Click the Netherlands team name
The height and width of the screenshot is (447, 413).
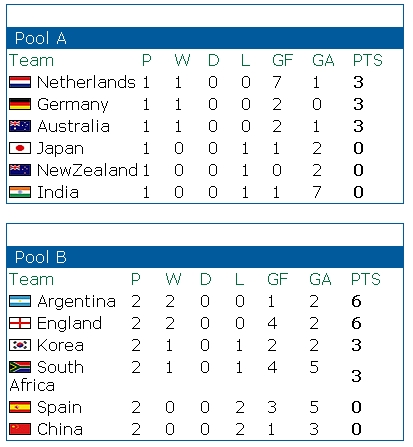[86, 82]
